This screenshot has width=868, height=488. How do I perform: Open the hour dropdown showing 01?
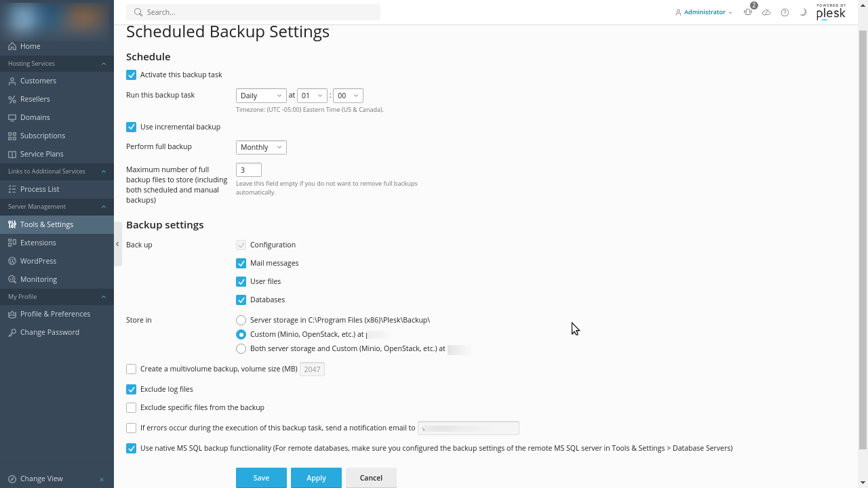click(x=312, y=96)
